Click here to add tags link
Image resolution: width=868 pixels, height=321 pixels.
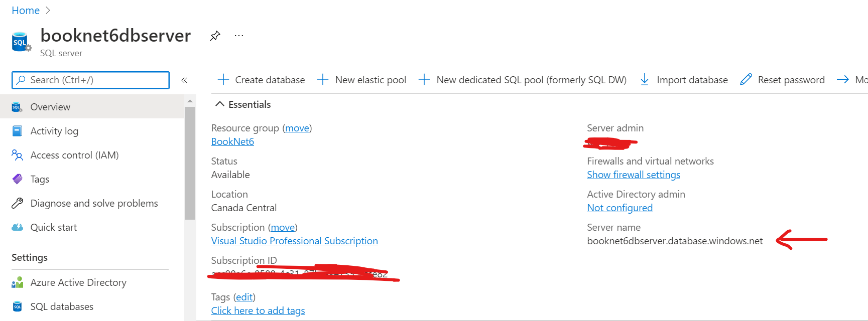[x=258, y=310]
